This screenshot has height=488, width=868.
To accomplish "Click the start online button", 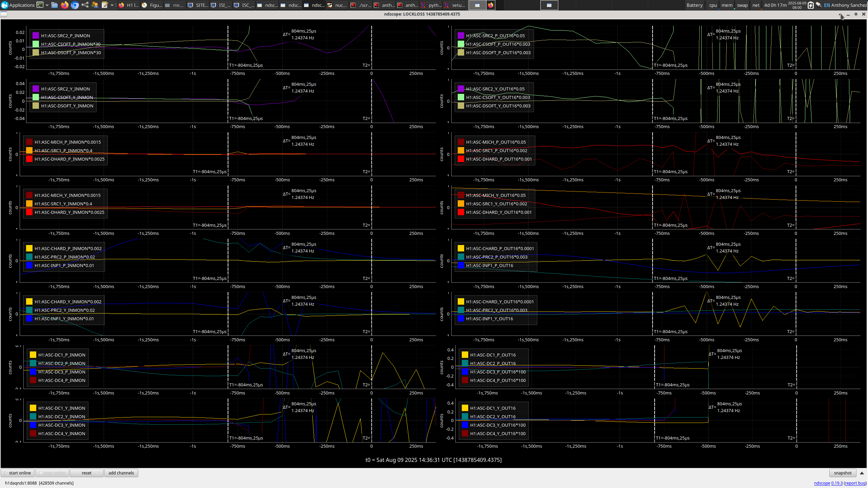I will click(x=18, y=473).
